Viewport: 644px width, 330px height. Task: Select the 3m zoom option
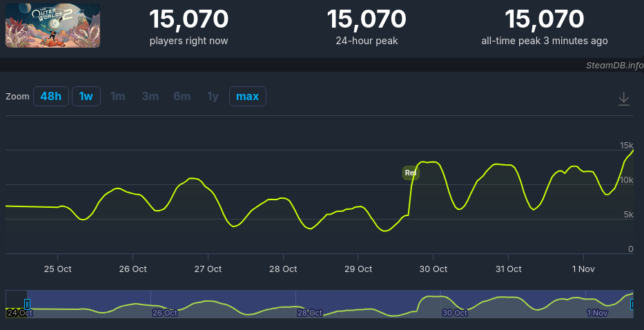point(150,96)
